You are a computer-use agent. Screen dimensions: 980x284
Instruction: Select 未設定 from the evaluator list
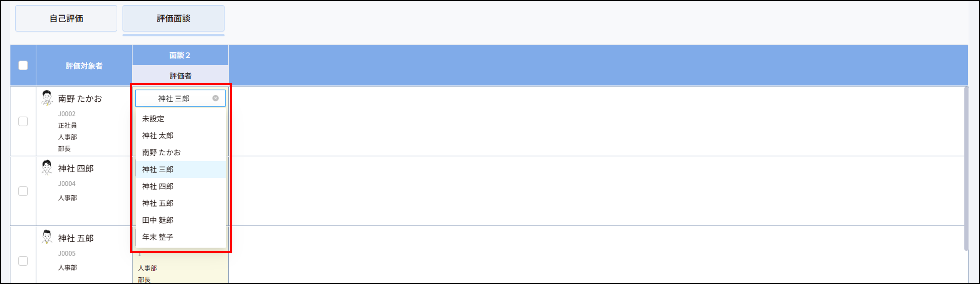pyautogui.click(x=153, y=119)
